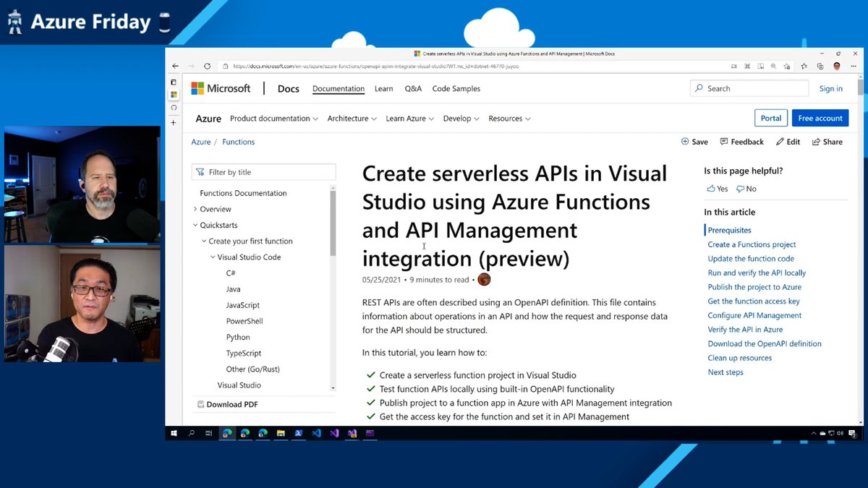This screenshot has height=488, width=868.
Task: Click the Free account button
Action: tap(820, 118)
